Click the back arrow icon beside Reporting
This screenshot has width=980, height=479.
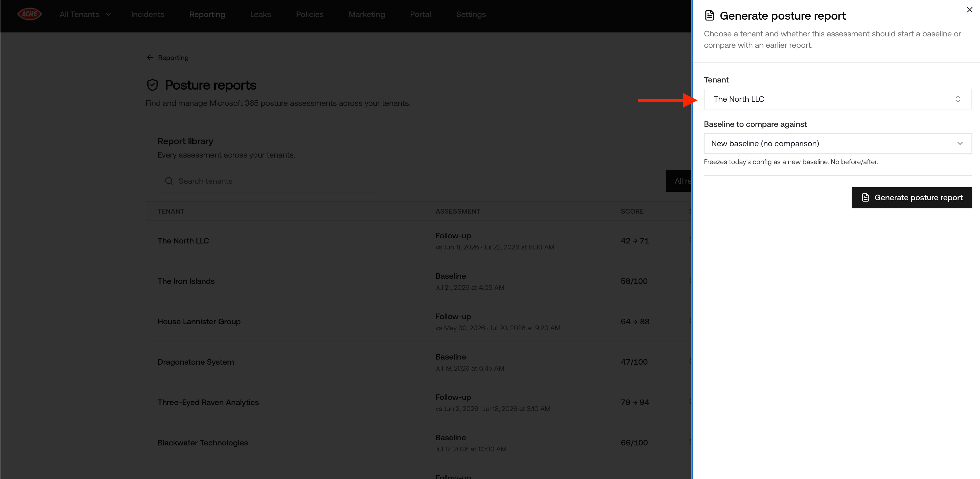pyautogui.click(x=150, y=57)
